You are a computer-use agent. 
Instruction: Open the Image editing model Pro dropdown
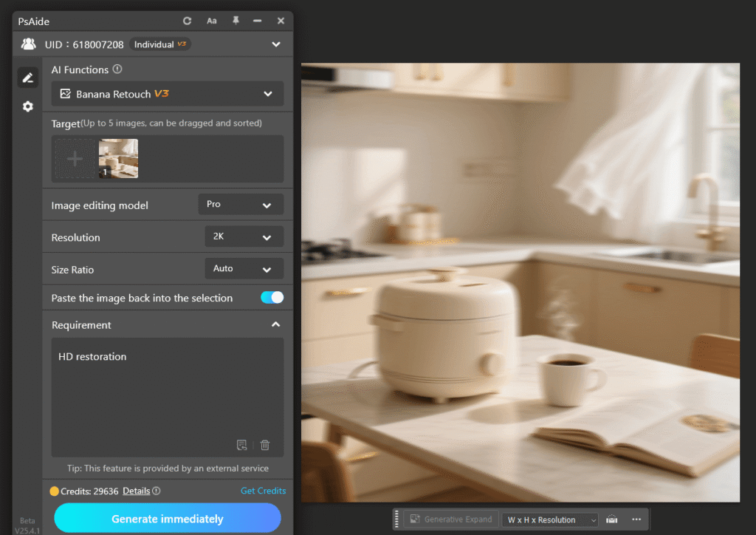241,205
